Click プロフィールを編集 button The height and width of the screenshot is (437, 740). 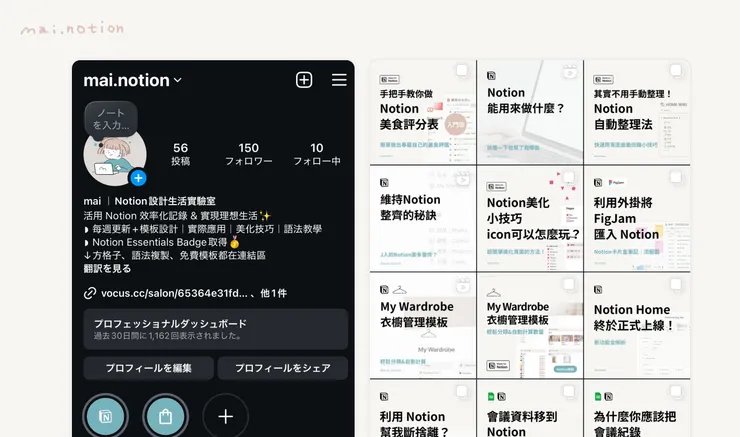149,368
